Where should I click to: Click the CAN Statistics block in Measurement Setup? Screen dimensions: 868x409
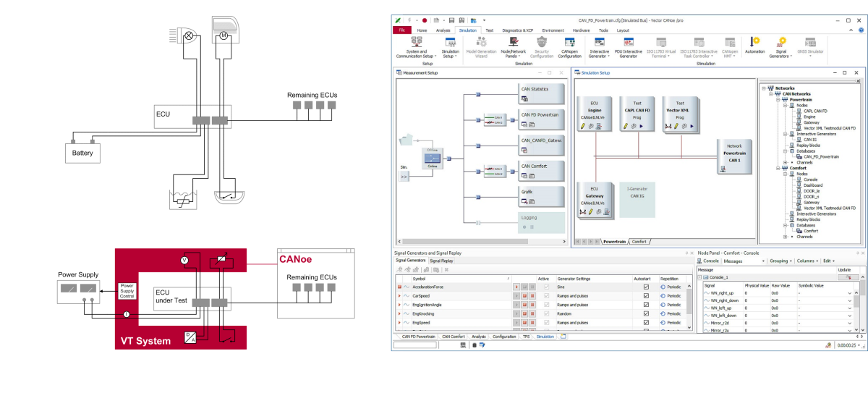(542, 93)
